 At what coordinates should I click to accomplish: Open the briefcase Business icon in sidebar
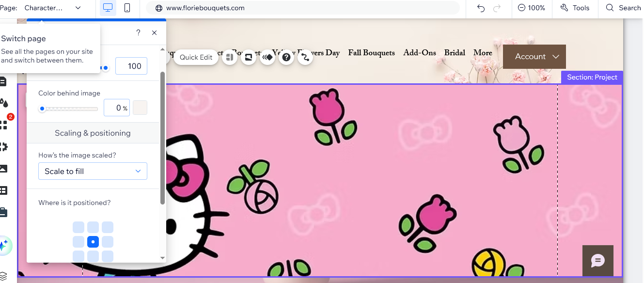pos(3,212)
